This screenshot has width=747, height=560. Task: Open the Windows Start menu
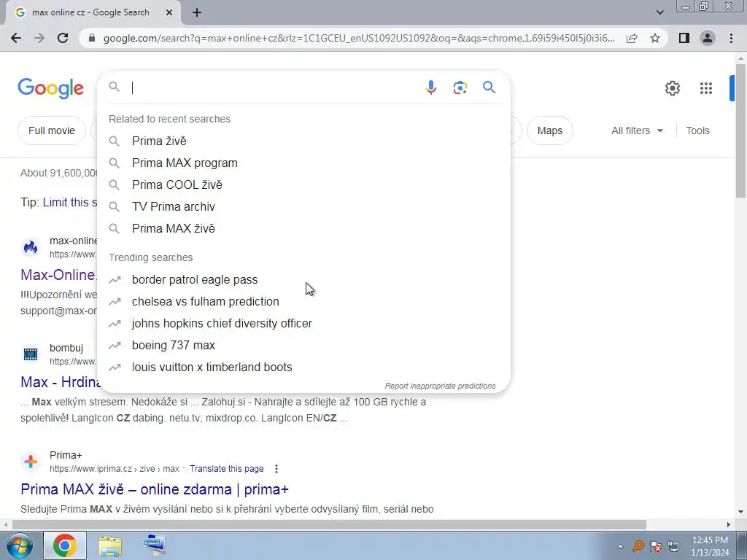20,545
